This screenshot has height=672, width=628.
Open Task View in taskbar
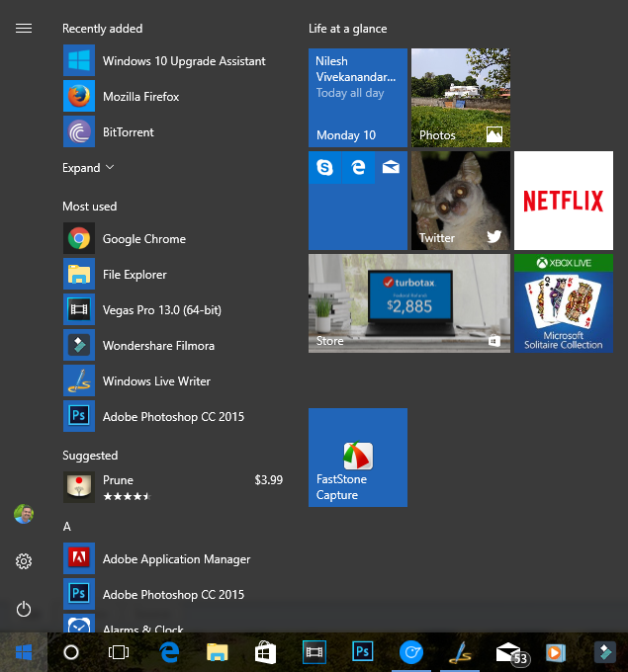pos(119,652)
